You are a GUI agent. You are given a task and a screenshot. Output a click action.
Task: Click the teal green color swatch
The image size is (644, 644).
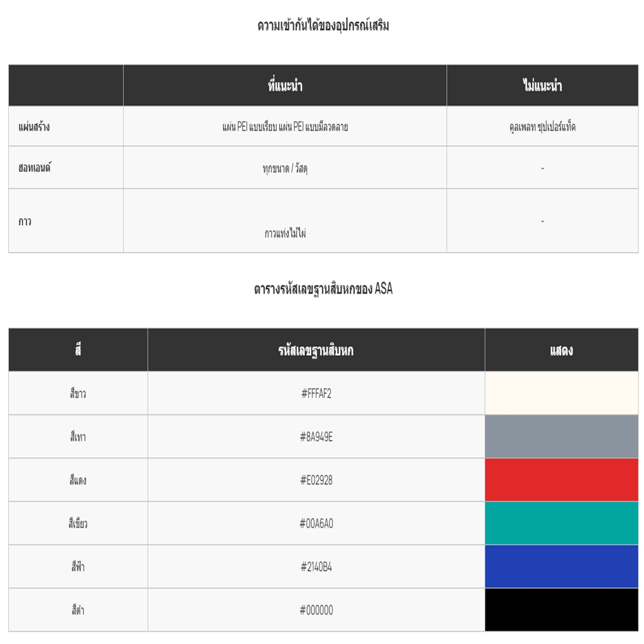click(x=561, y=523)
